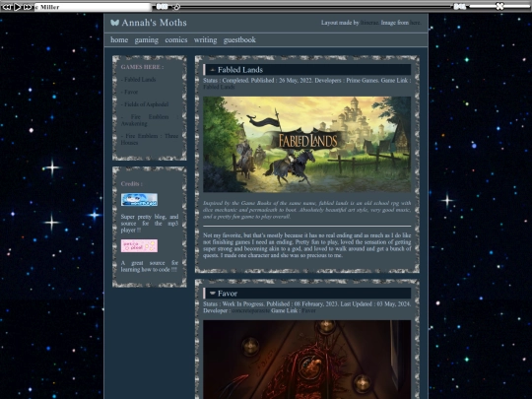Click the GAMES HERE heading

(142, 67)
